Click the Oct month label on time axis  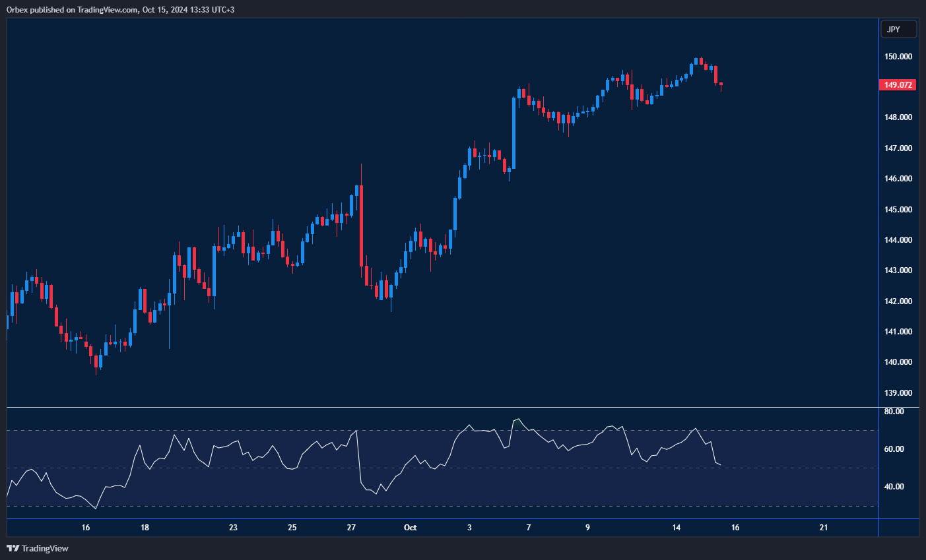click(x=410, y=528)
